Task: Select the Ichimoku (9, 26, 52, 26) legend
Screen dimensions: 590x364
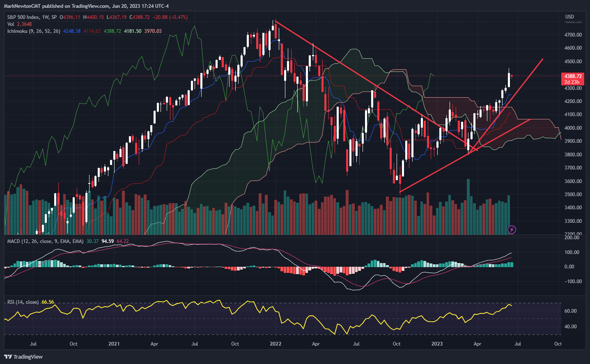Action: 34,31
